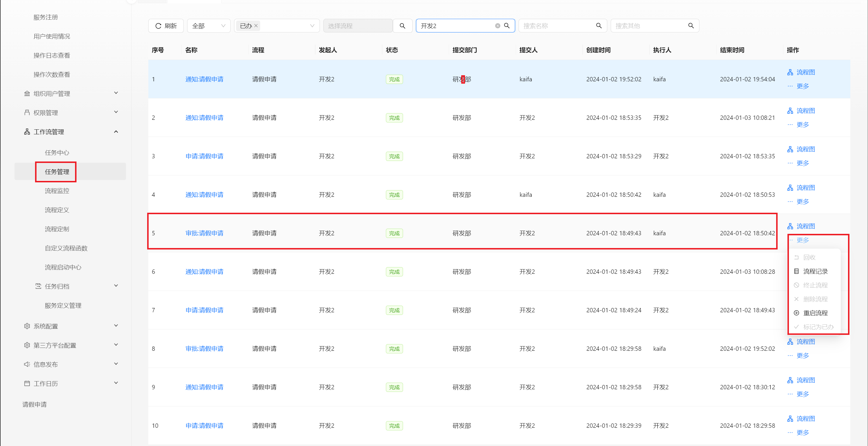This screenshot has width=868, height=446.
Task: Open 请假申请 at sidebar bottom
Action: tap(34, 405)
